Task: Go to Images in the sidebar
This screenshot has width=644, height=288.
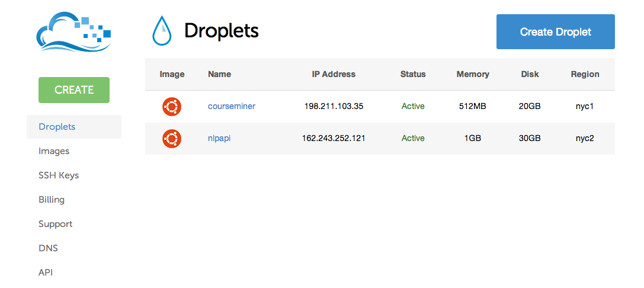Action: pyautogui.click(x=54, y=151)
